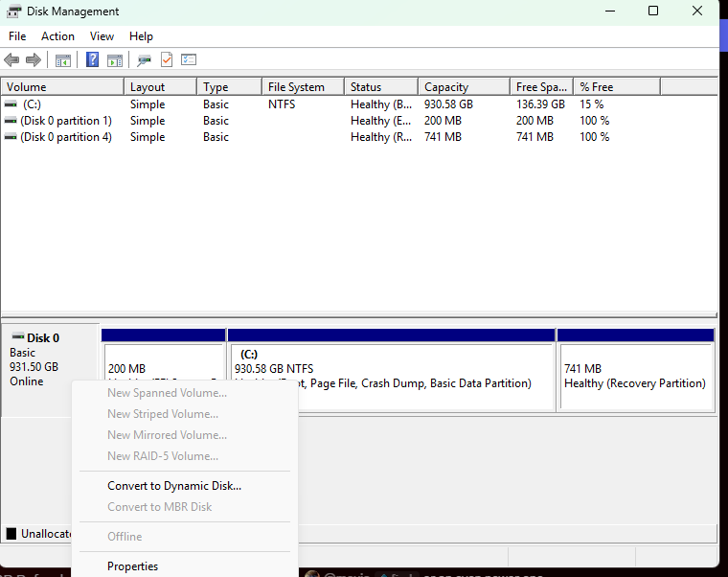
Task: Click the drive icon next to (C:) volume
Action: tap(11, 104)
